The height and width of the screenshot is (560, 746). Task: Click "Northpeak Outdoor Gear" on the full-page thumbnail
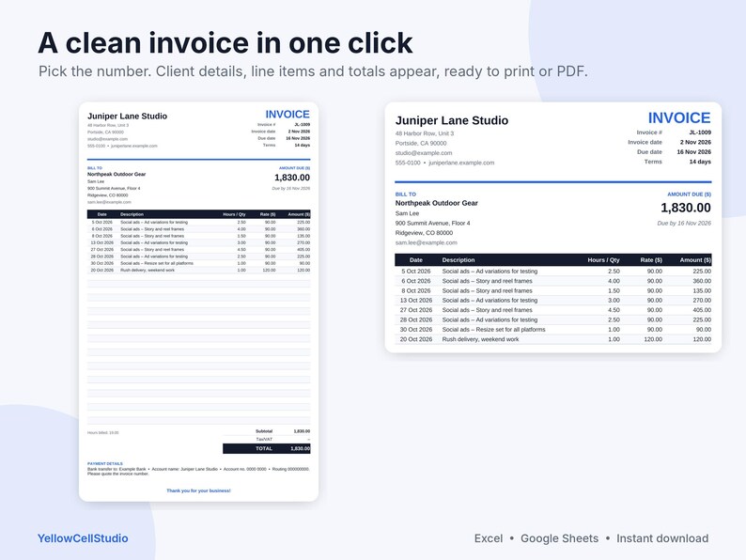point(117,174)
